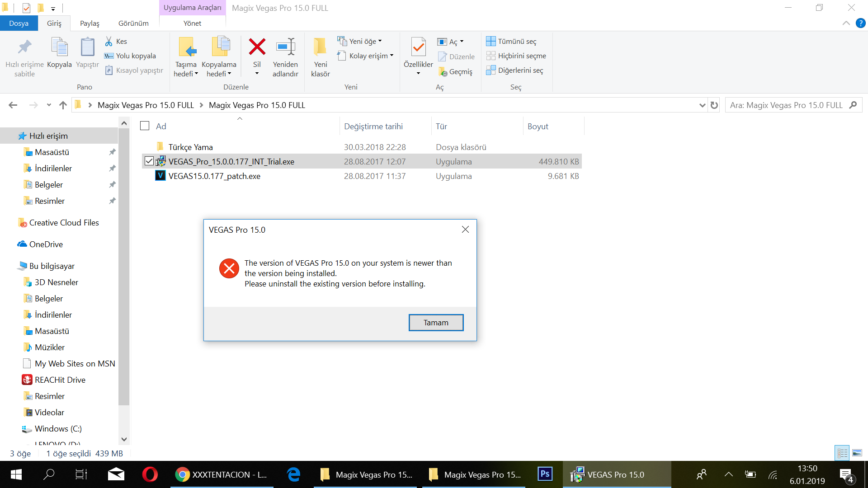Open Opera browser from the taskbar
The width and height of the screenshot is (868, 488).
150,474
